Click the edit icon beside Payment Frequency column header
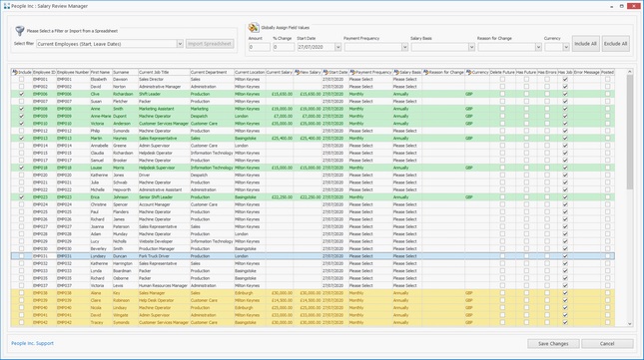Screen dimensions: 644x360 (352, 72)
